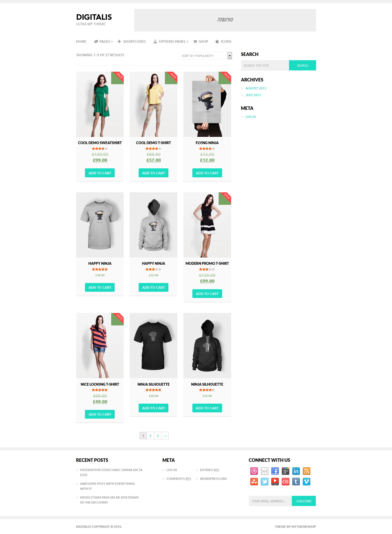Open the LinkedIn social icon
This screenshot has height=534, width=392.
[296, 471]
